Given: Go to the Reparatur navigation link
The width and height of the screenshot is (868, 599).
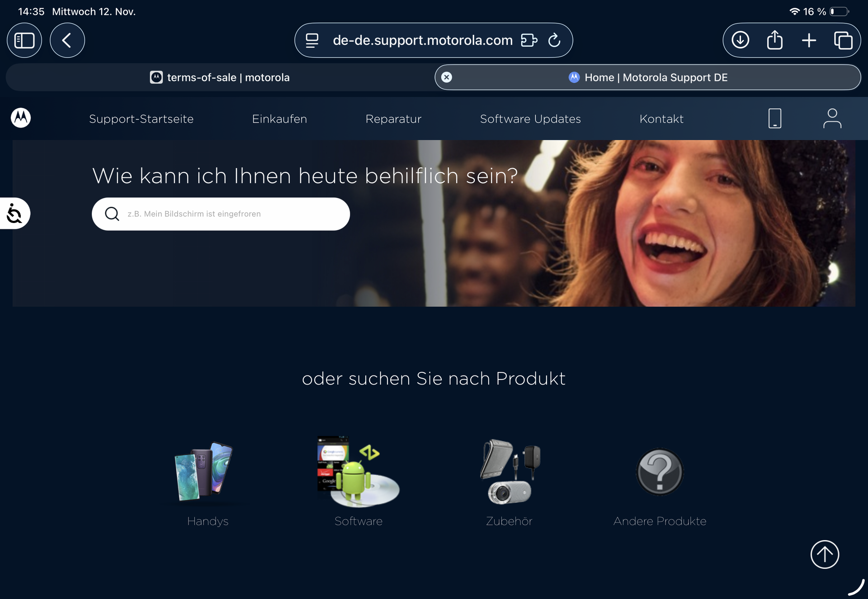Looking at the screenshot, I should pyautogui.click(x=393, y=119).
